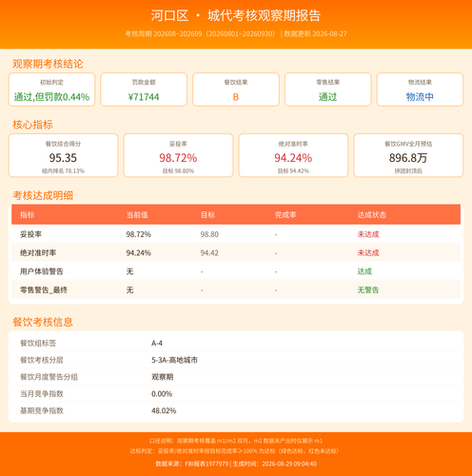Select the 考核周期 202608~202609 subtitle line

tap(236, 33)
